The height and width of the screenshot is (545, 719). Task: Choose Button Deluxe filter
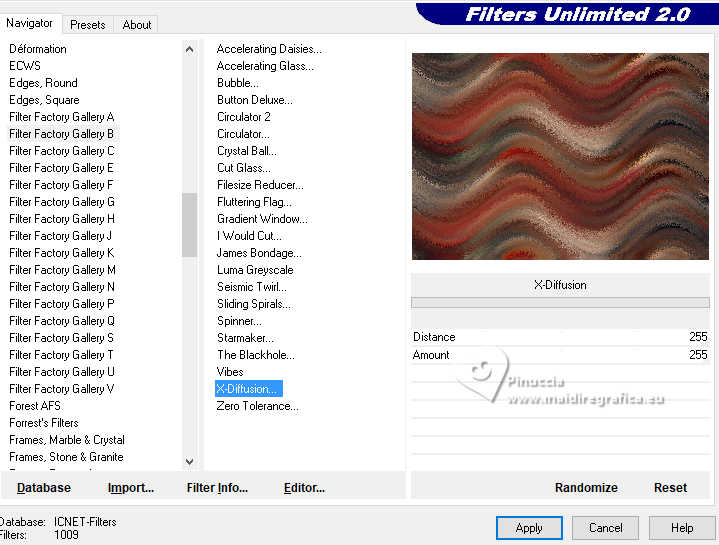[254, 100]
